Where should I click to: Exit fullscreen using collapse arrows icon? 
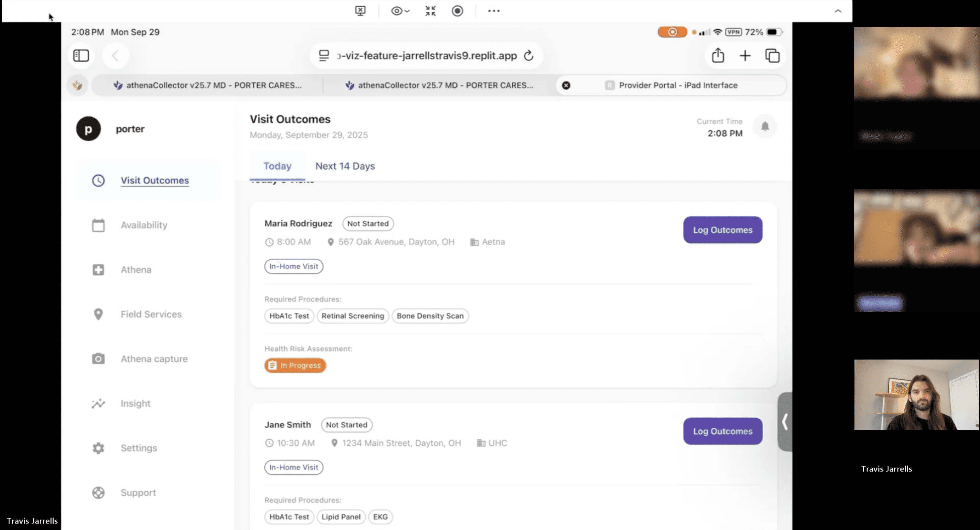[x=430, y=11]
